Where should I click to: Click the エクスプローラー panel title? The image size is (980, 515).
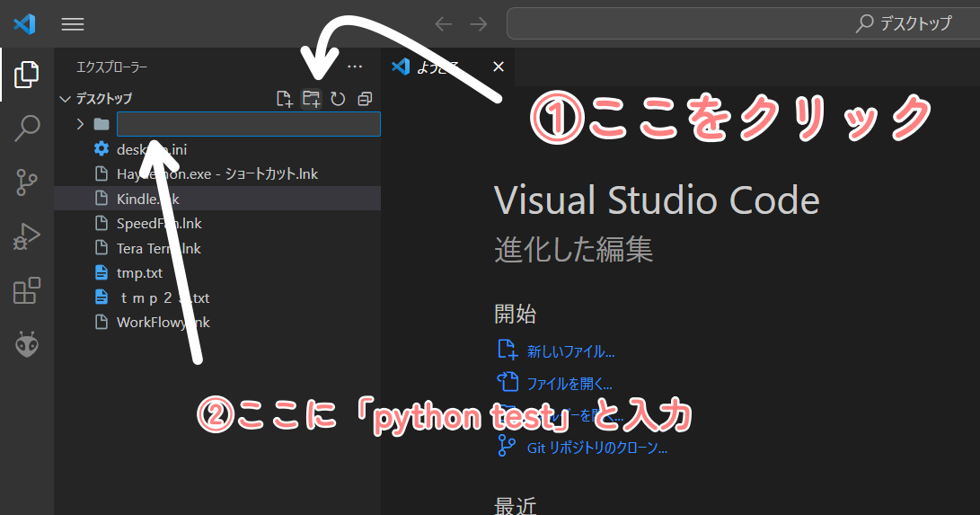click(x=111, y=67)
